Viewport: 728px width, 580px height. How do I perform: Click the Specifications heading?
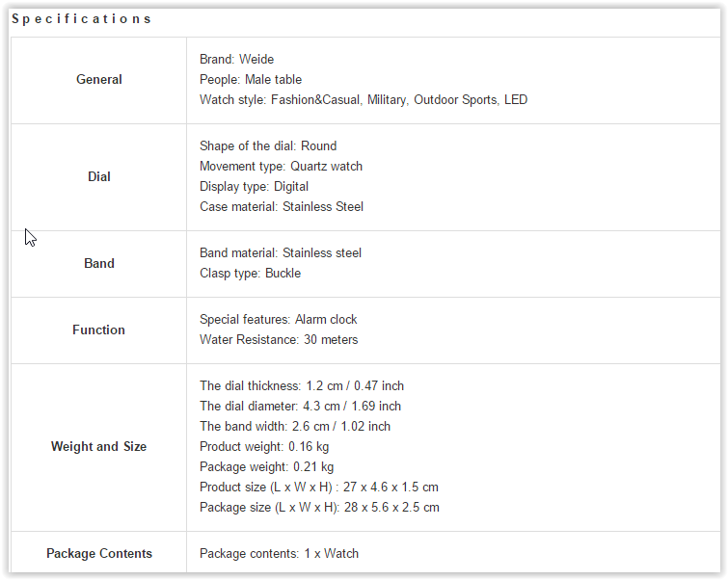81,19
